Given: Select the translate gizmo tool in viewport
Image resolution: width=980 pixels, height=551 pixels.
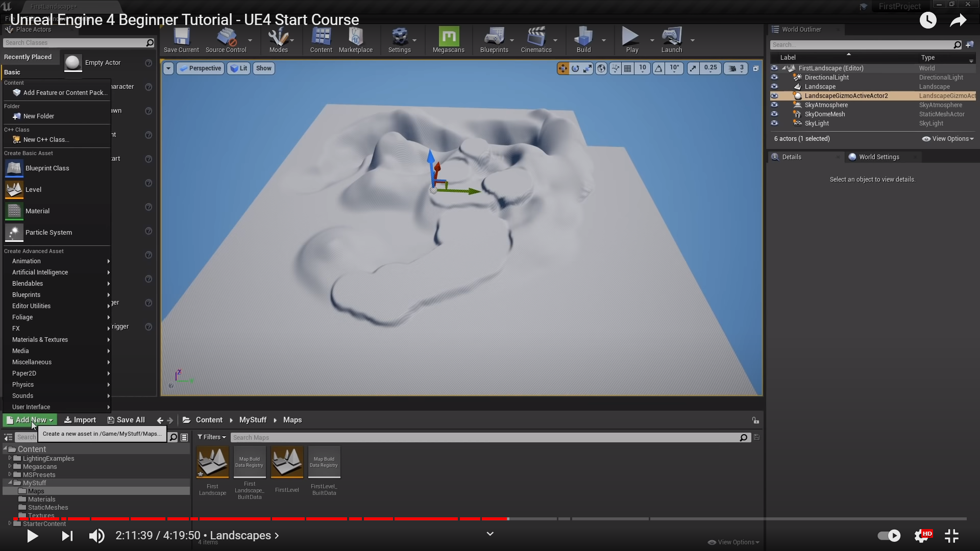Looking at the screenshot, I should pos(562,68).
